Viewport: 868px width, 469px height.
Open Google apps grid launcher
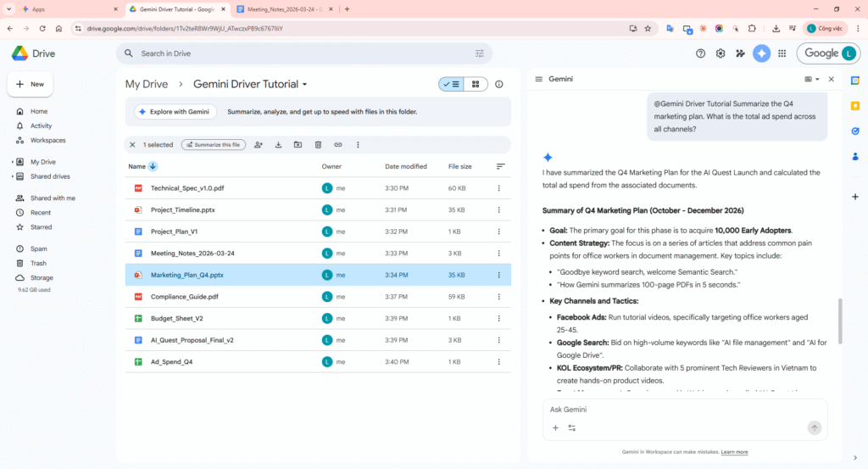782,53
